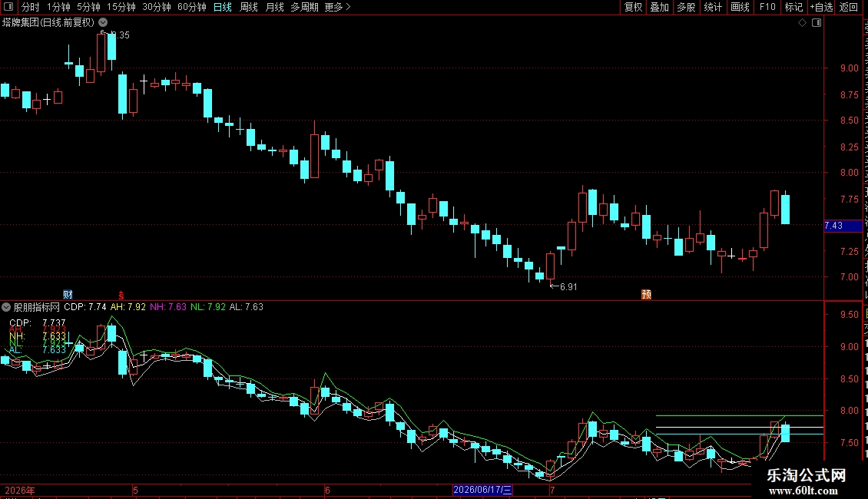Select the 日线 daily tab

pyautogui.click(x=223, y=7)
